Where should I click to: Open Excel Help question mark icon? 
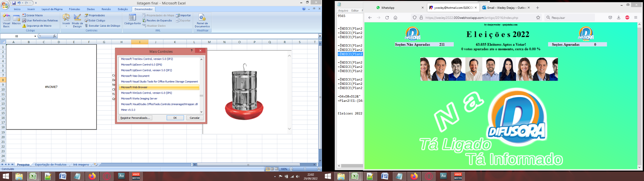[x=304, y=9]
